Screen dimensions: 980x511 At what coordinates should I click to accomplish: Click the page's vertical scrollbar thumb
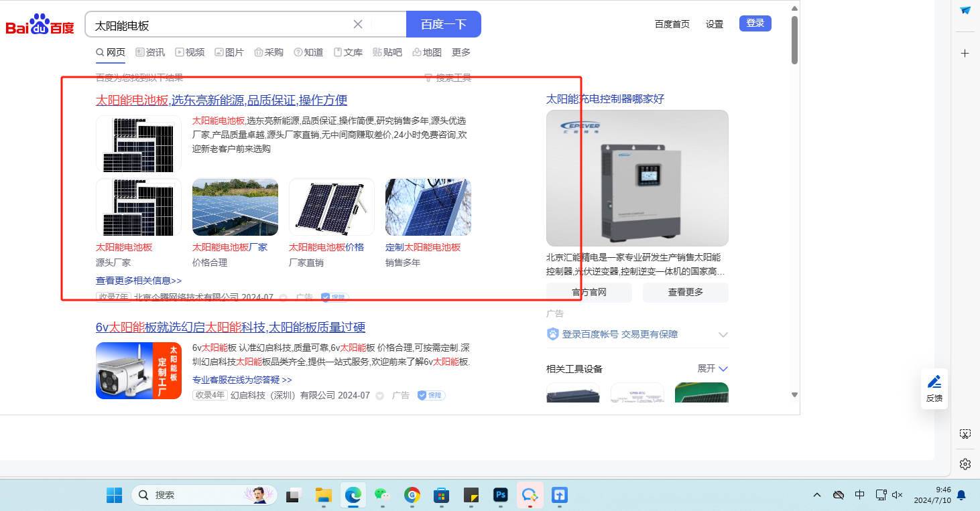[x=794, y=39]
